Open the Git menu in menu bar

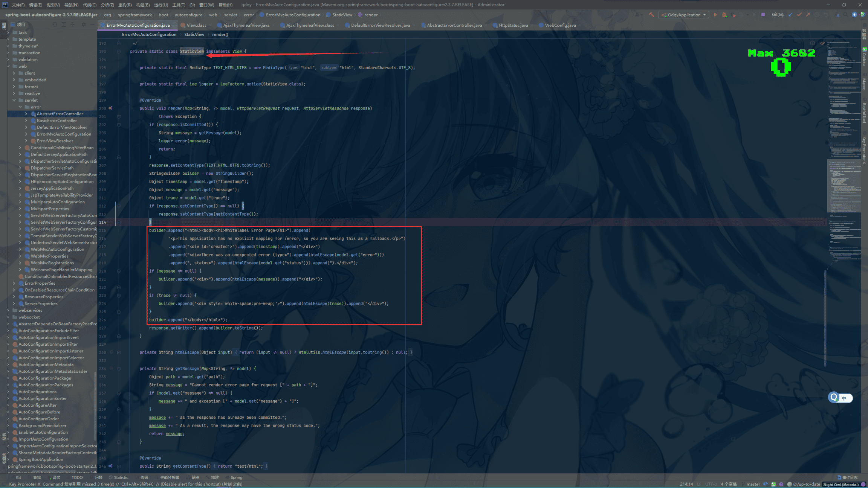click(192, 5)
